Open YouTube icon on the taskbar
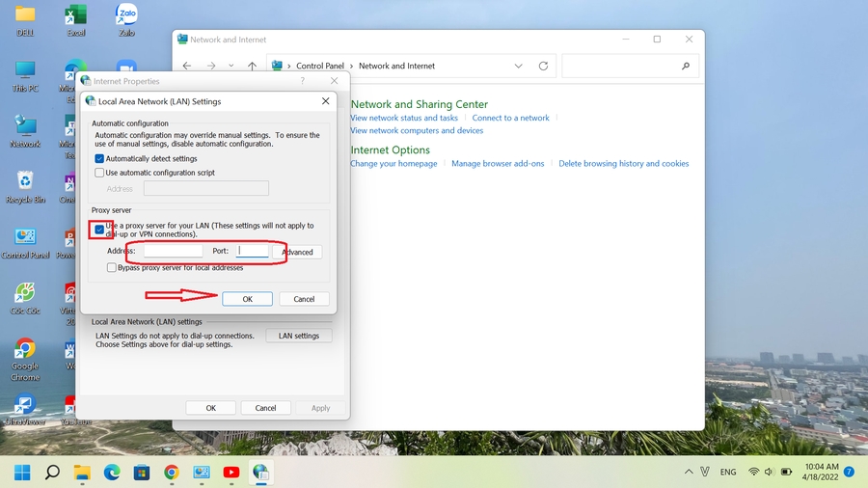Image resolution: width=868 pixels, height=488 pixels. click(231, 472)
